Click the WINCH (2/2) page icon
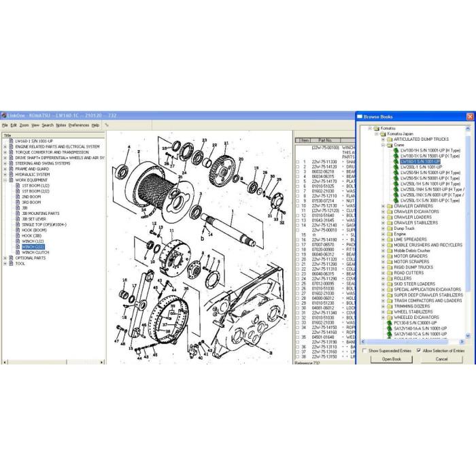This screenshot has height=476, width=476. click(18, 247)
